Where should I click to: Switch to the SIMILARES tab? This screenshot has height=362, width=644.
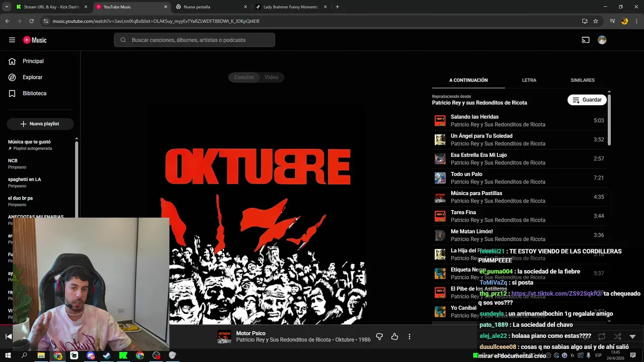[583, 80]
